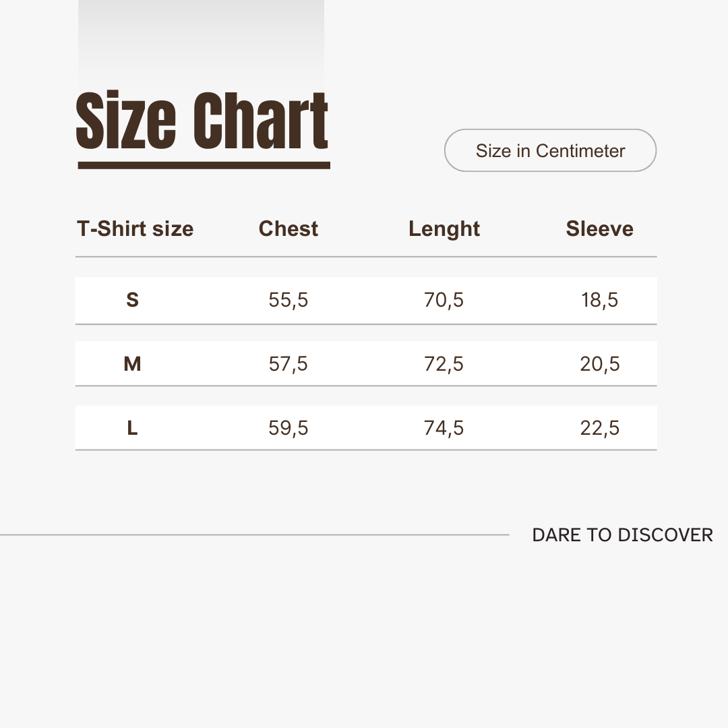Click the Size Chart heading
Viewport: 728px width, 728px height.
point(202,121)
